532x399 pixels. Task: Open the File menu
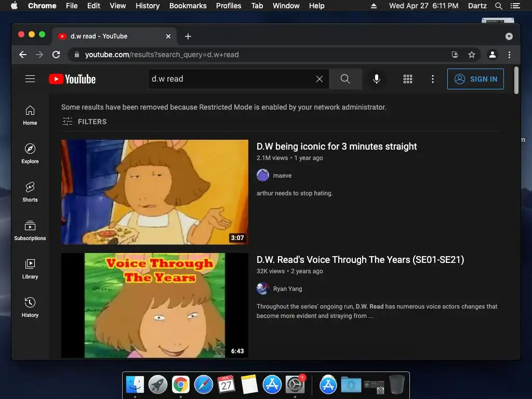72,6
